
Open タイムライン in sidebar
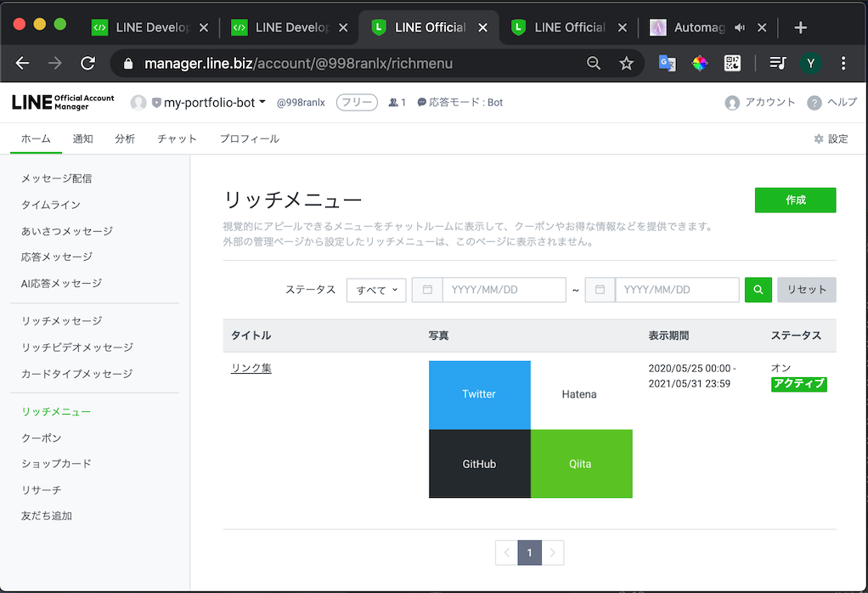pyautogui.click(x=51, y=205)
